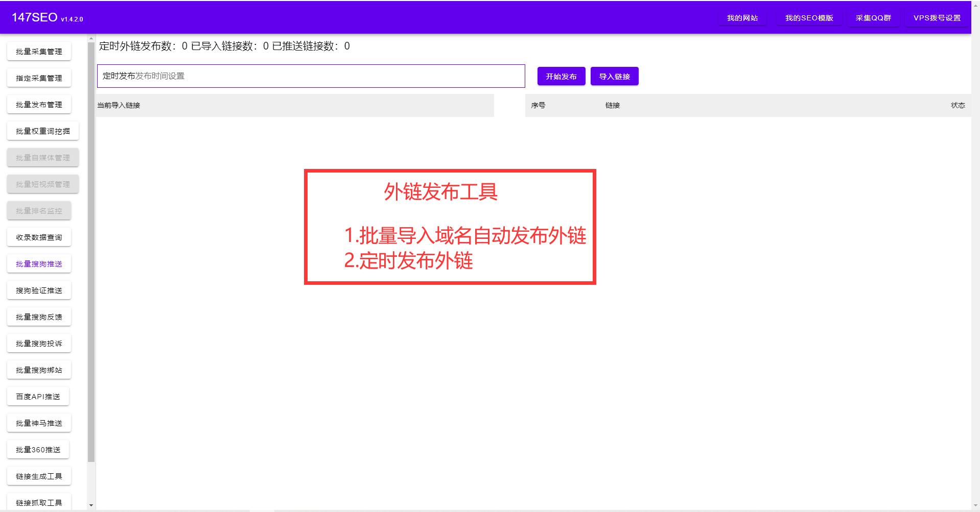Select 批量搜狗反馈 feature
This screenshot has height=512, width=980.
(39, 316)
